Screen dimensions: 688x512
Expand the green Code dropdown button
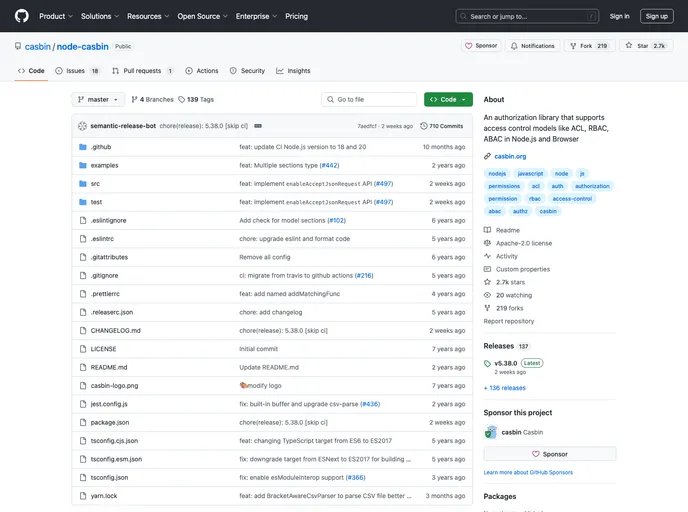445,99
